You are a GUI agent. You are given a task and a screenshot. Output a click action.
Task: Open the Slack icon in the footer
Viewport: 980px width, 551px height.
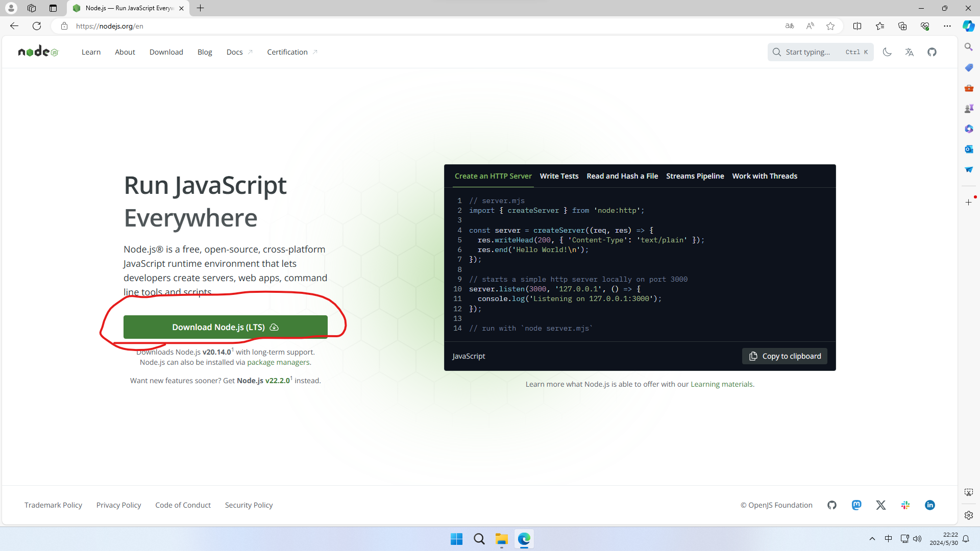tap(905, 505)
